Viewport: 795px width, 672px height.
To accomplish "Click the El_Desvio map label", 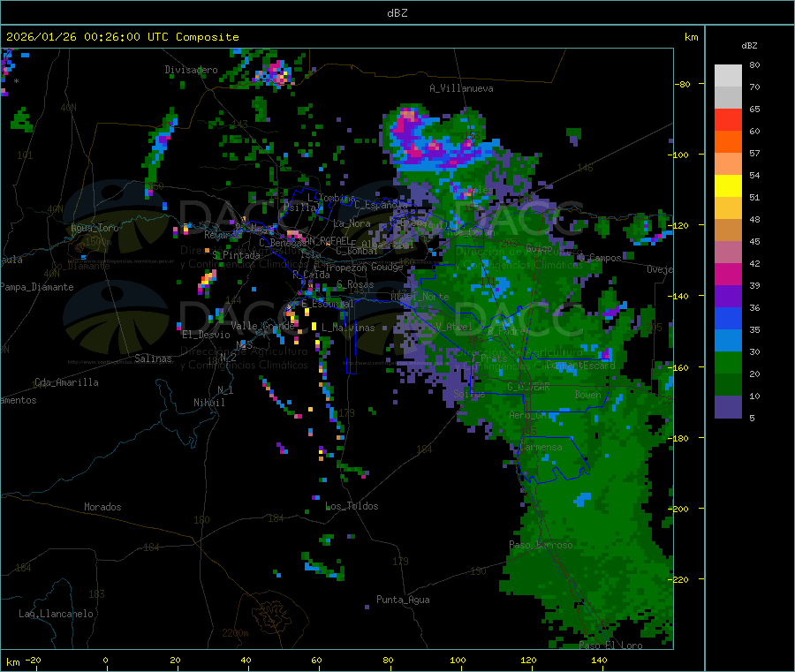I will pyautogui.click(x=207, y=335).
